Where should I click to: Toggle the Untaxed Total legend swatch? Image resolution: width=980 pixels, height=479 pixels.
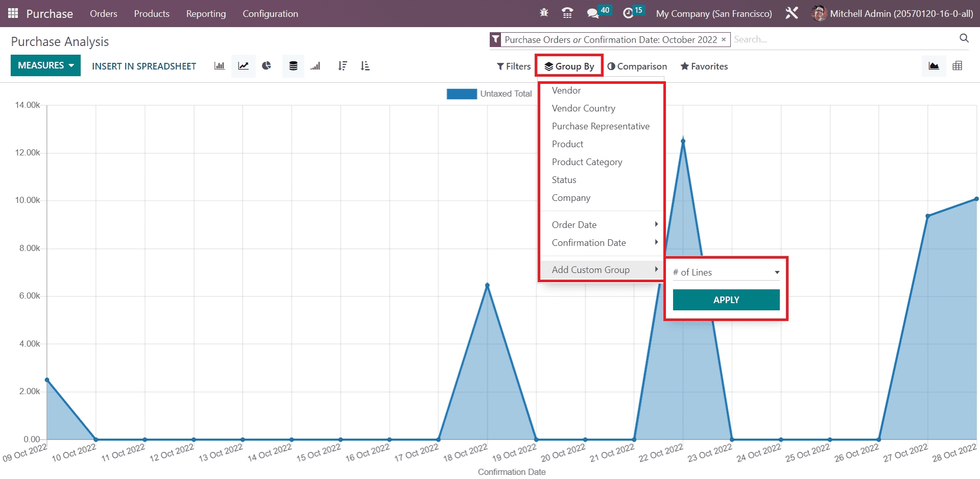462,94
